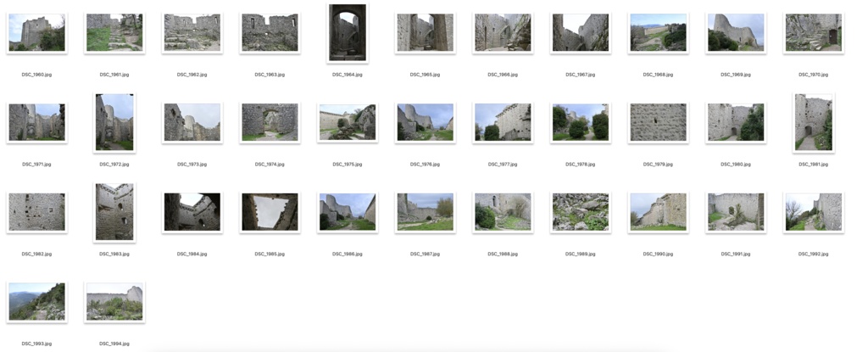Select the DSC_1975.jpg thumbnail
Screen dimensions: 868x352
347,122
